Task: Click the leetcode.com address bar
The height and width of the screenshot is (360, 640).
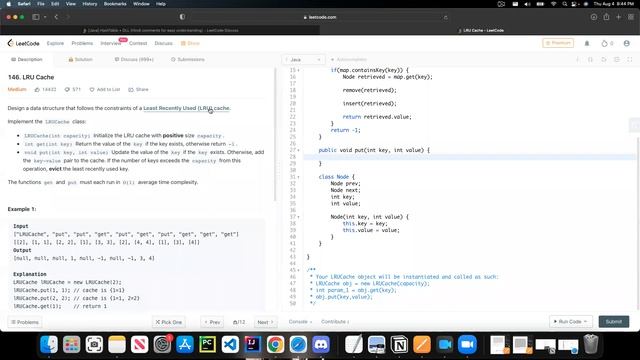Action: tap(320, 17)
